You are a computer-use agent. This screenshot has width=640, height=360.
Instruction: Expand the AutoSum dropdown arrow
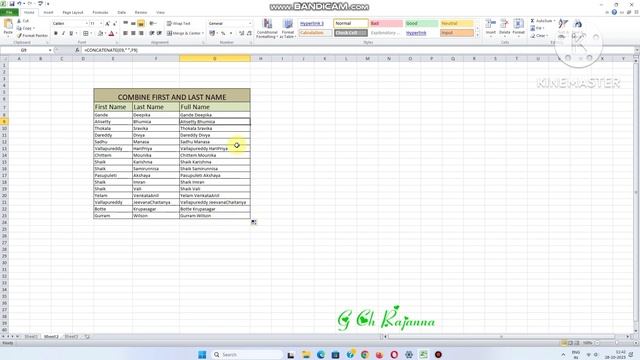click(x=554, y=21)
